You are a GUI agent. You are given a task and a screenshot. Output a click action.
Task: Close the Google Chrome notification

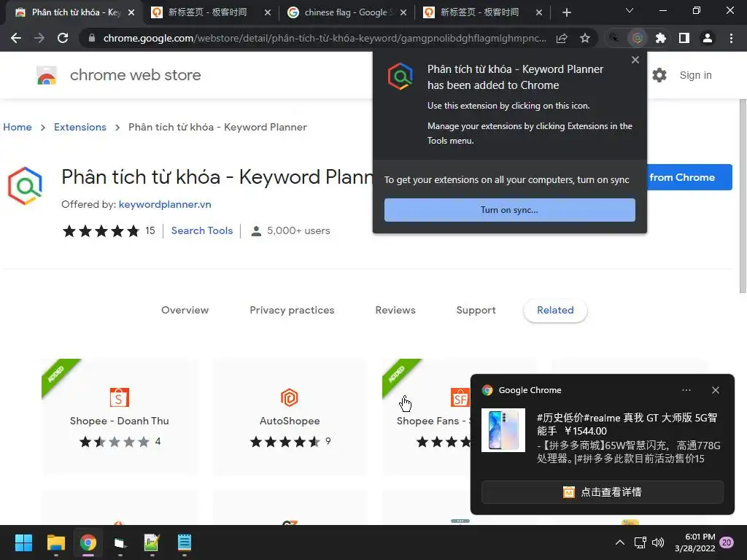(x=716, y=390)
